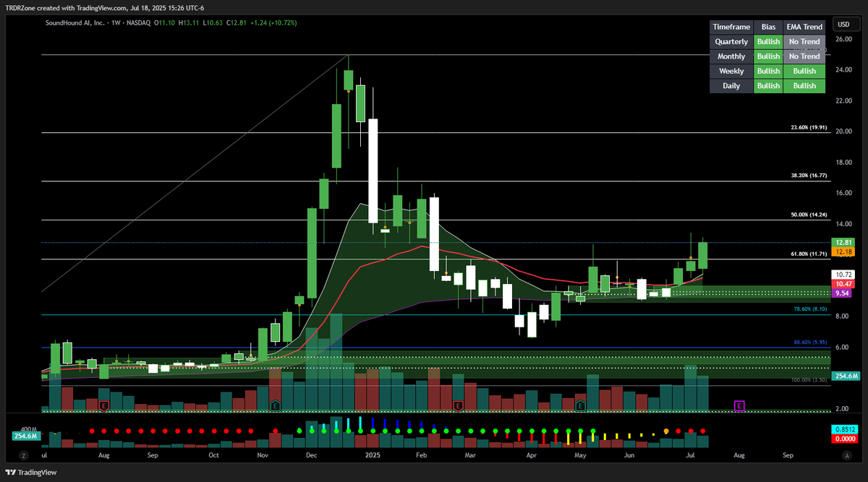Screen dimensions: 868x482
Task: Click Quarterly EMA Trend No Trend cell
Action: 804,42
